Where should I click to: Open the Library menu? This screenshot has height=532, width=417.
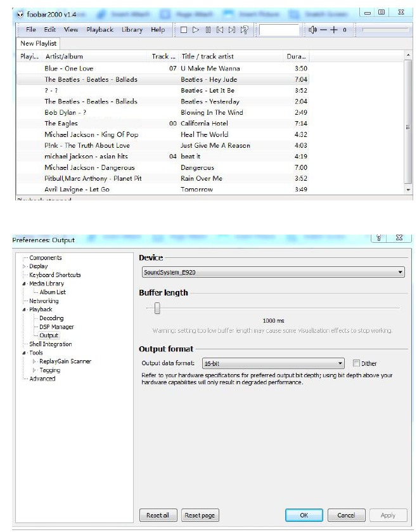(132, 30)
